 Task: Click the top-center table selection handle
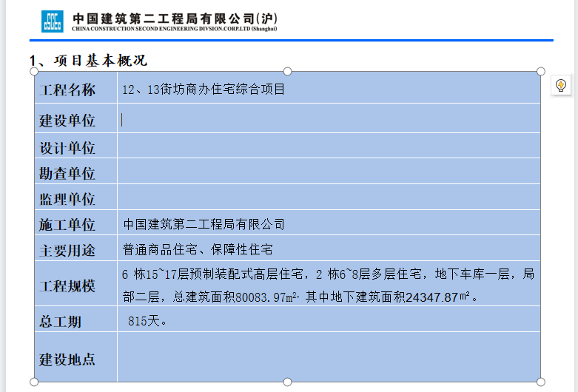click(x=288, y=72)
